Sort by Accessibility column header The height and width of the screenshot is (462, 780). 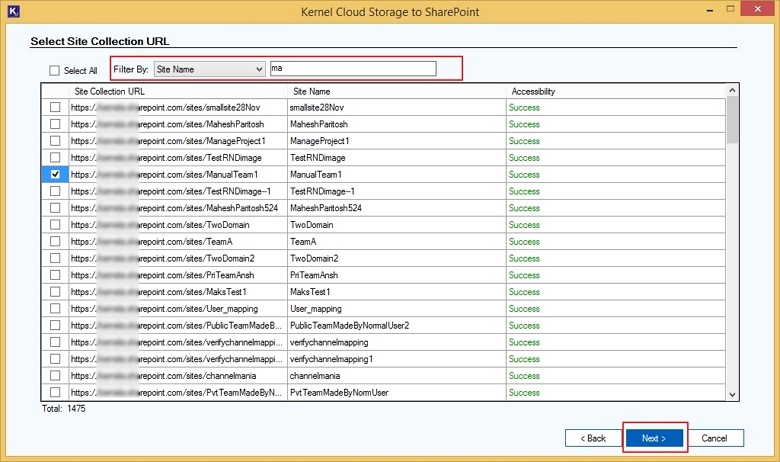click(x=616, y=92)
